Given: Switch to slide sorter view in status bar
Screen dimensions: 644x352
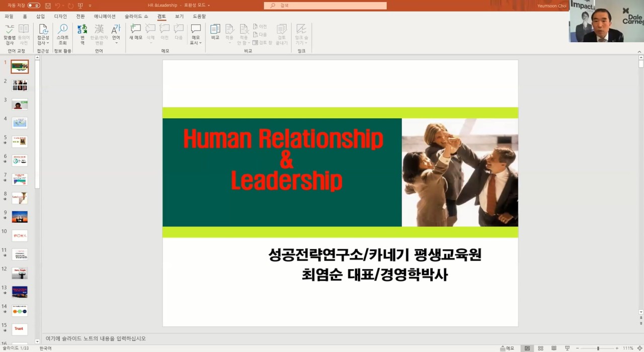Looking at the screenshot, I should pyautogui.click(x=540, y=348).
